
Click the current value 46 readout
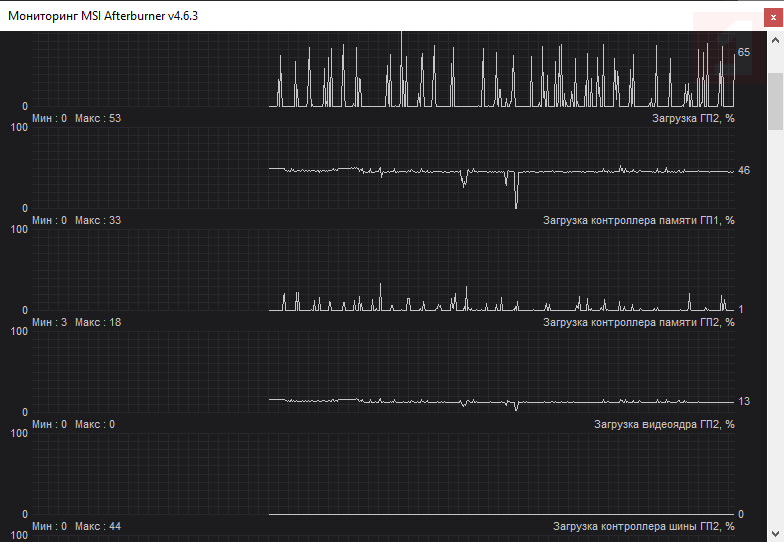(x=744, y=170)
